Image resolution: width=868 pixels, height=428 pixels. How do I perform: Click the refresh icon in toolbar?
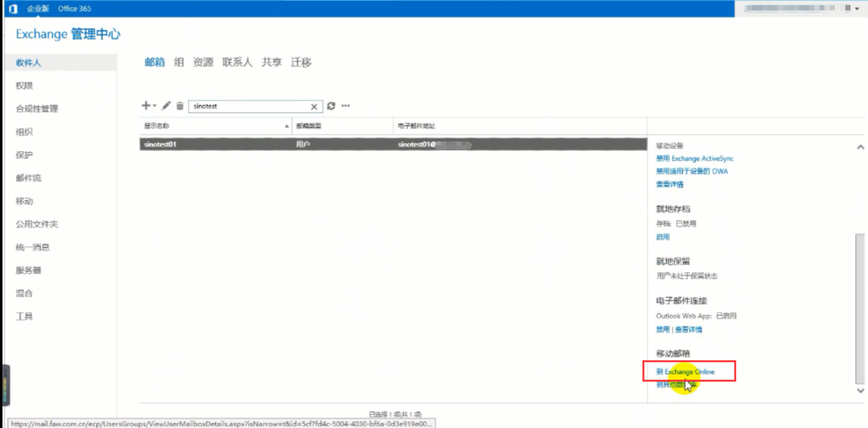pyautogui.click(x=331, y=106)
